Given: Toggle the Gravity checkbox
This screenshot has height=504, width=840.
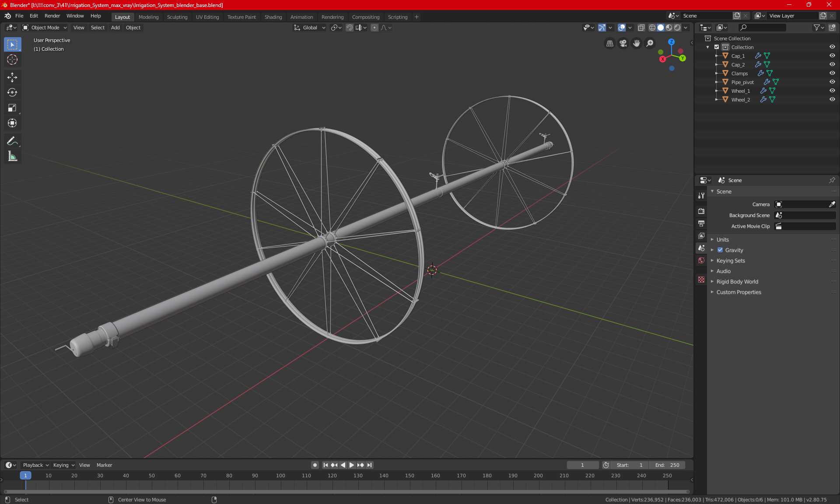Looking at the screenshot, I should (720, 250).
